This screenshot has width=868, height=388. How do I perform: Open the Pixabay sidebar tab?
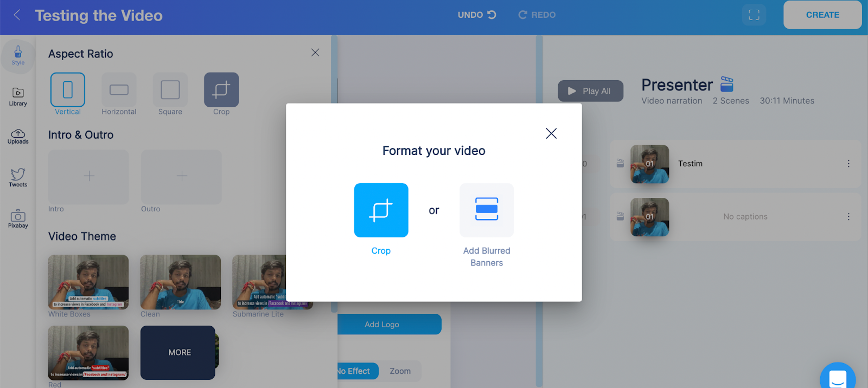coord(18,218)
